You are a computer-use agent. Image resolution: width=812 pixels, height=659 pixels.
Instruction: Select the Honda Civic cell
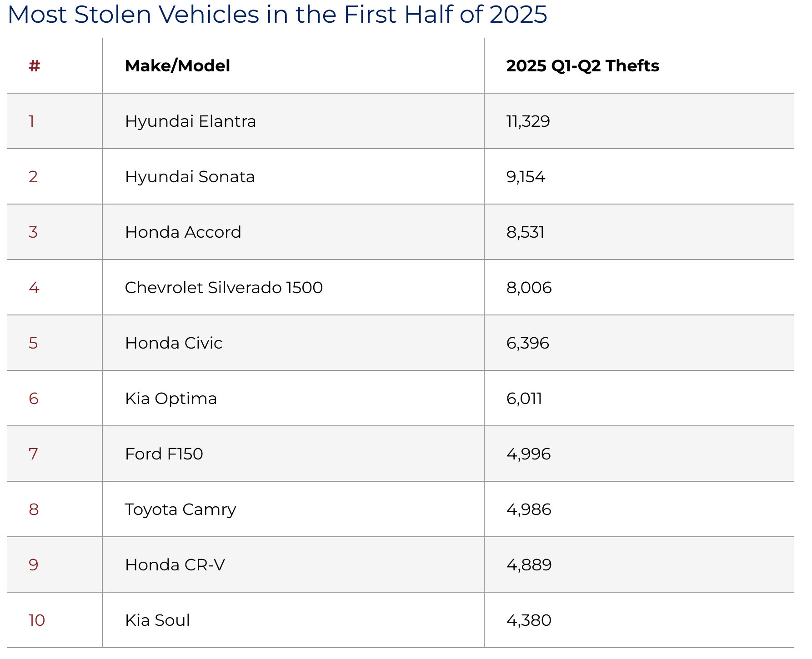point(174,343)
